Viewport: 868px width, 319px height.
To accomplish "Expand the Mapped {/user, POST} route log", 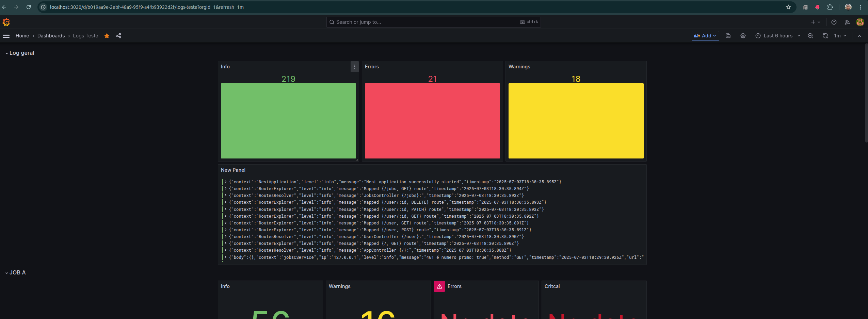I will point(225,230).
